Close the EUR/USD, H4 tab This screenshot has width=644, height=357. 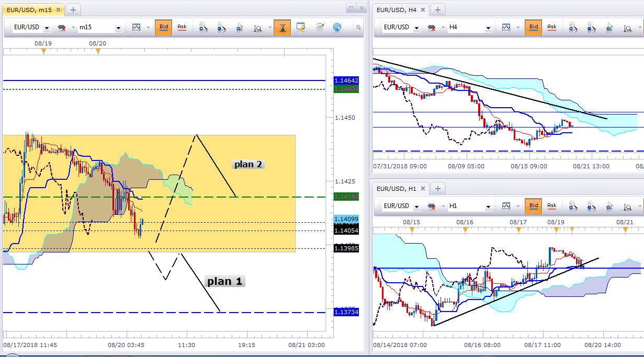(x=422, y=9)
